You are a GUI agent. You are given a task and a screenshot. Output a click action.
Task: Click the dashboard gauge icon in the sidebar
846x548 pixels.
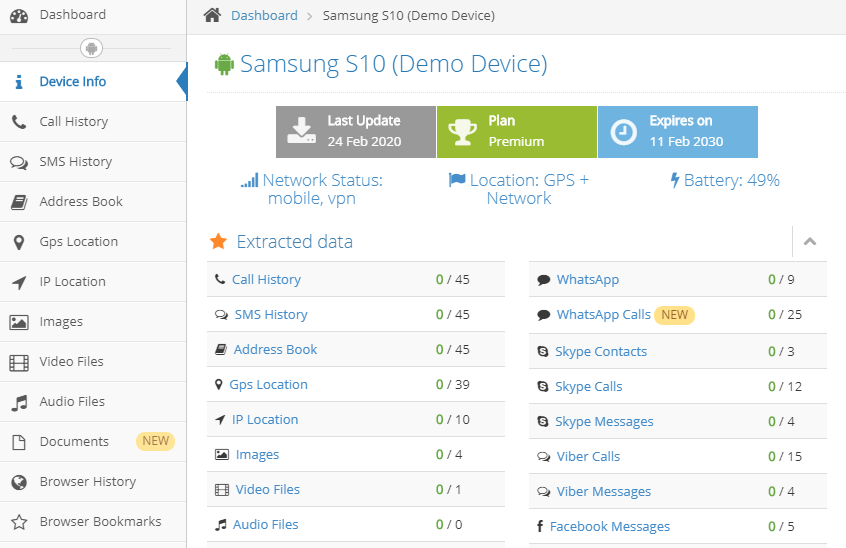(x=19, y=16)
